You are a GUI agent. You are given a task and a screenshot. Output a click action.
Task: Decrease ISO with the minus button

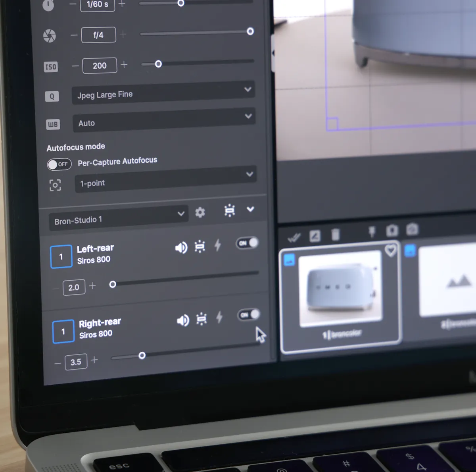[75, 66]
